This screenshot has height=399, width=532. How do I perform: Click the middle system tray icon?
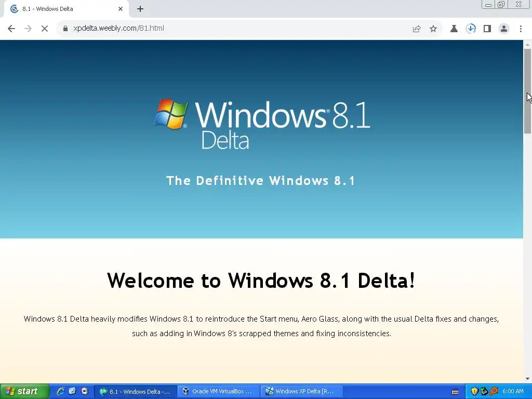(484, 392)
